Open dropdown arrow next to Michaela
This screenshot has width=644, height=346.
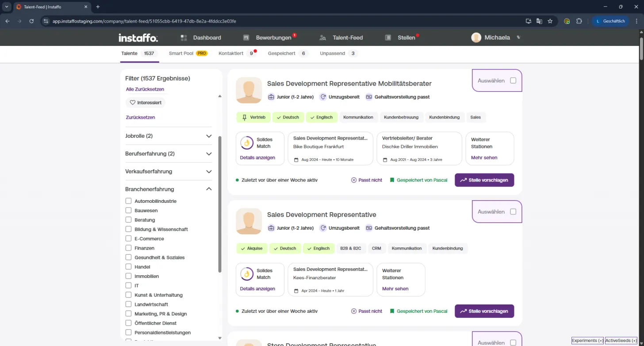[518, 38]
